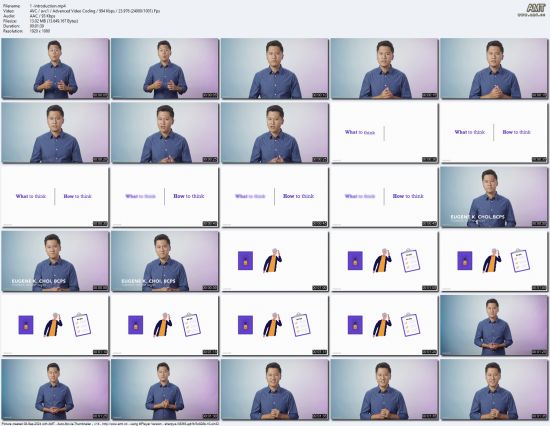Click the 'Filename:' label in the header

[11, 6]
